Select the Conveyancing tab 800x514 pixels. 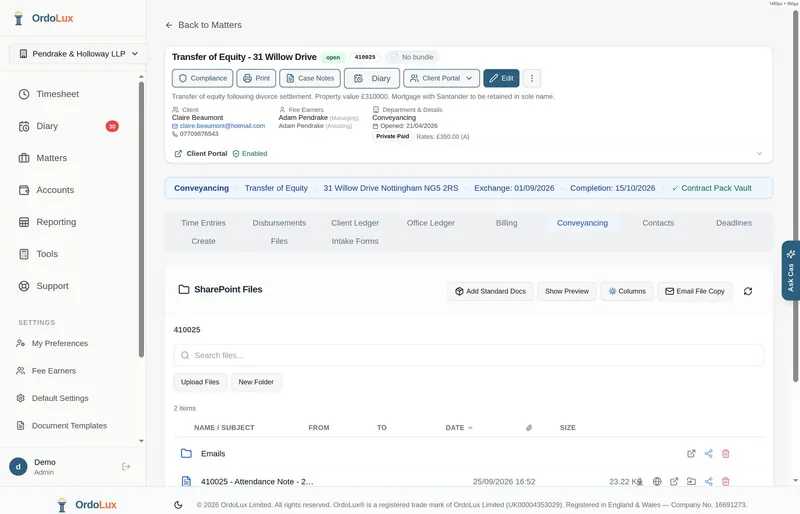click(x=582, y=223)
